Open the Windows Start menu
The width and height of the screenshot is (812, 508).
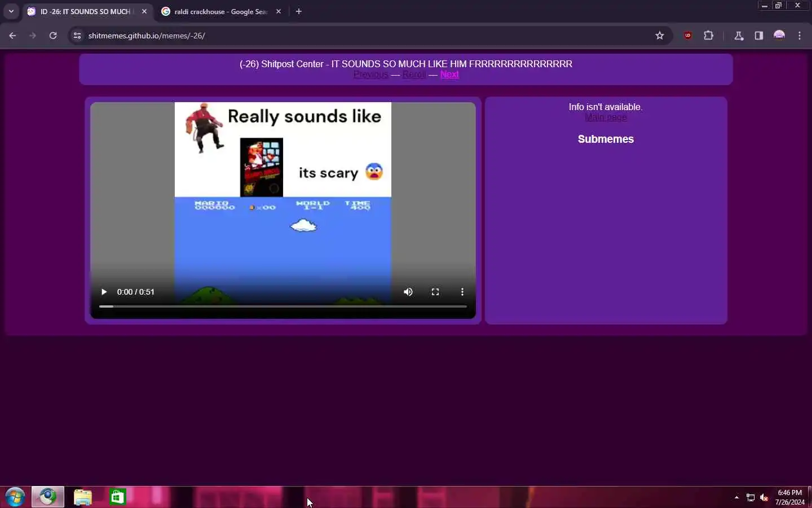15,497
